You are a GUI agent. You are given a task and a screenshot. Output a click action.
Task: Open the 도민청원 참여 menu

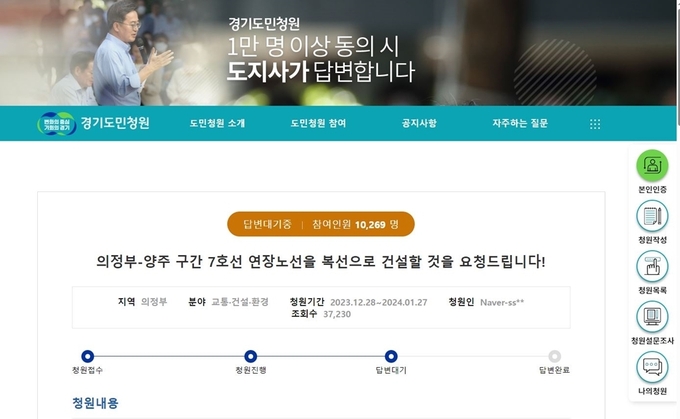tap(318, 123)
